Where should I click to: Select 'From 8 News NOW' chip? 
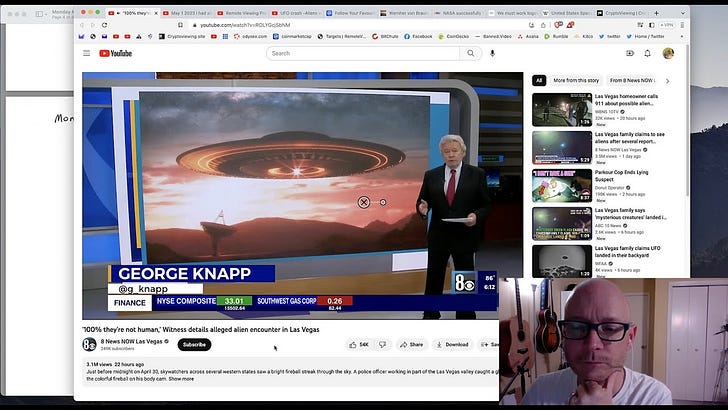click(x=632, y=80)
